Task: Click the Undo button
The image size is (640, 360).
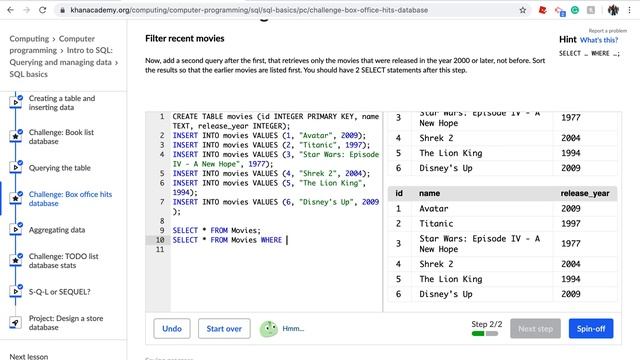Action: pos(172,329)
